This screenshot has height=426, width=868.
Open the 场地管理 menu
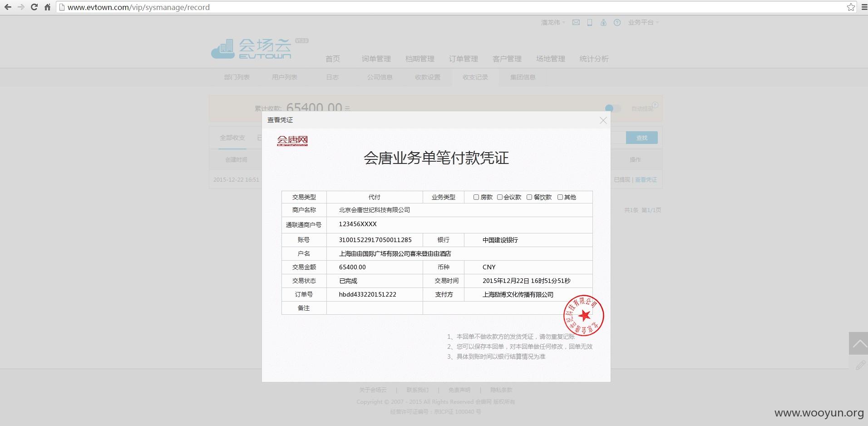(x=551, y=59)
